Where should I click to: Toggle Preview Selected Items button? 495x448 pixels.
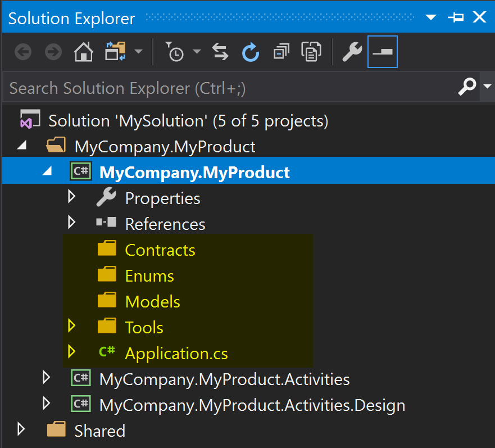pyautogui.click(x=383, y=52)
